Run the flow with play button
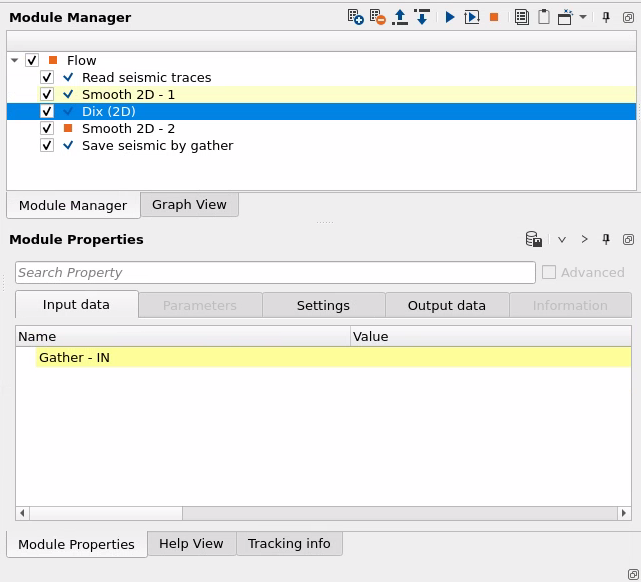This screenshot has height=582, width=641. click(x=450, y=17)
